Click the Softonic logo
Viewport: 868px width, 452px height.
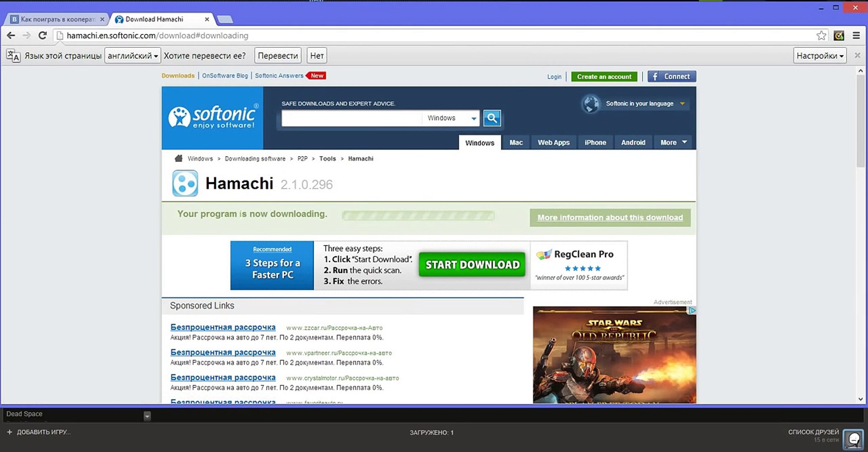click(213, 118)
